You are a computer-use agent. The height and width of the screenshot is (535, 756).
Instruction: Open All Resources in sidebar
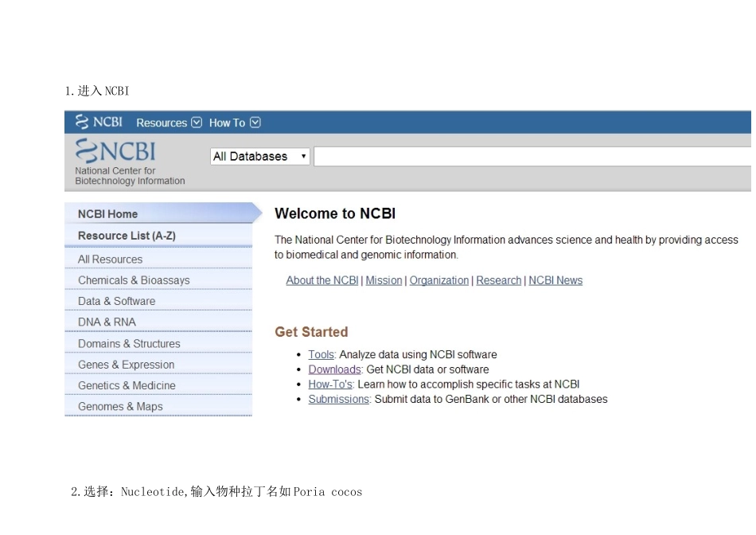(158, 259)
